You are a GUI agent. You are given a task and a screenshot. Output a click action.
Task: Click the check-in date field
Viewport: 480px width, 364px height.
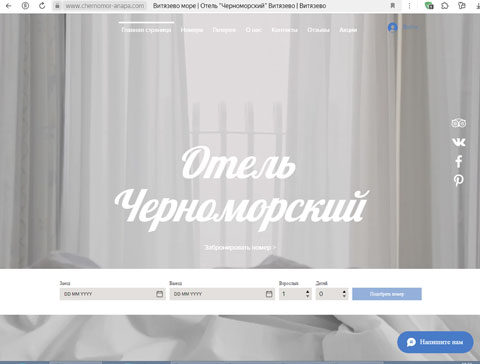(112, 294)
